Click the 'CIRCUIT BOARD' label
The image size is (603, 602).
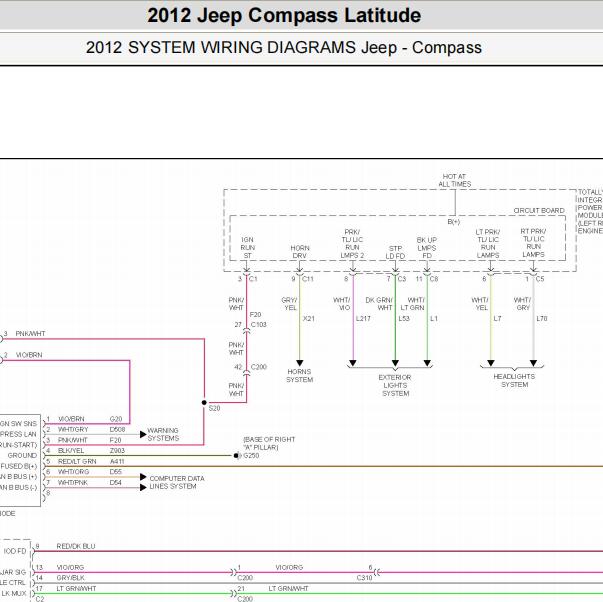(x=539, y=210)
